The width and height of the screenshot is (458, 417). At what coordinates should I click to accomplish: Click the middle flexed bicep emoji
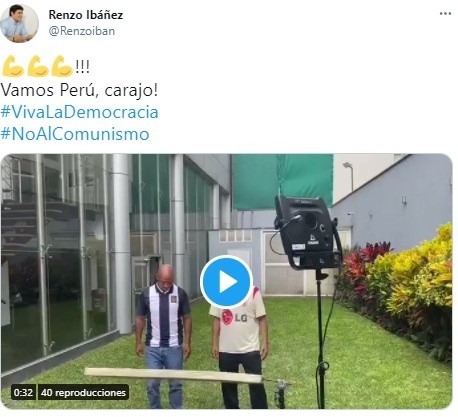tap(37, 66)
